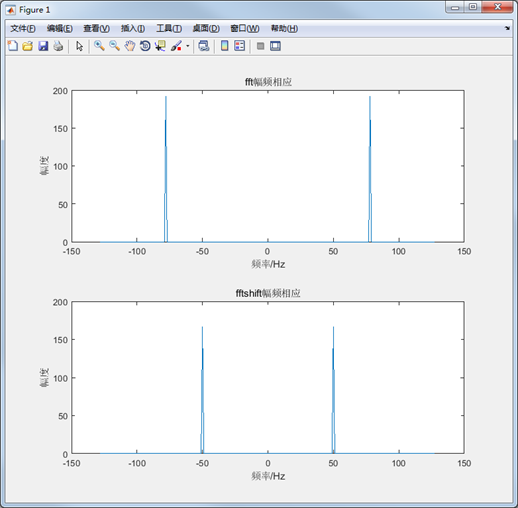Viewport: 518px width, 508px height.
Task: Select the Pan hand tool
Action: click(x=130, y=46)
